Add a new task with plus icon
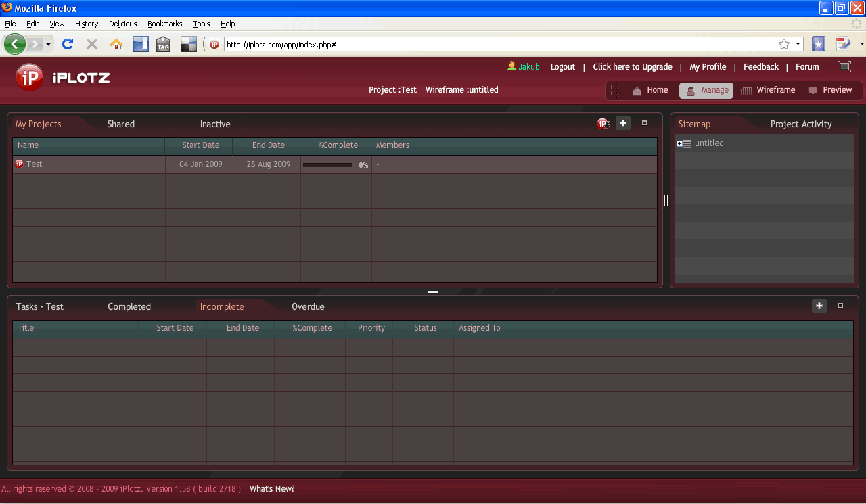 pyautogui.click(x=819, y=306)
